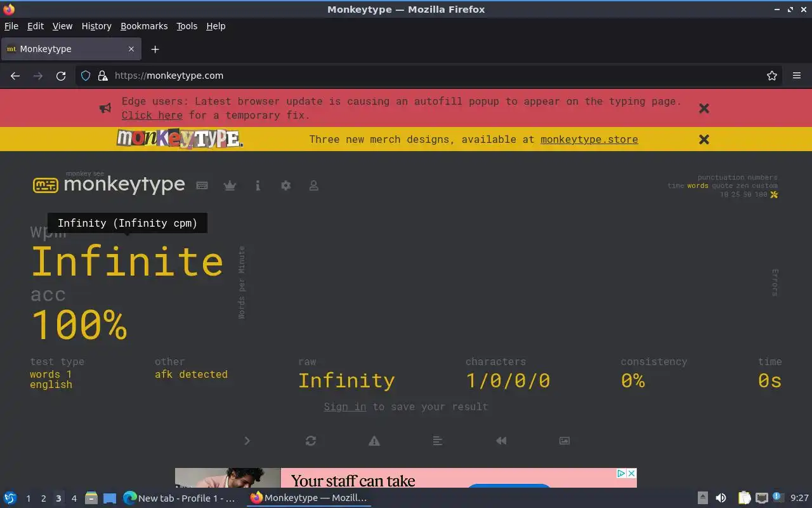Viewport: 812px width, 508px height.
Task: Click the taskbar volume speaker icon
Action: point(721,498)
